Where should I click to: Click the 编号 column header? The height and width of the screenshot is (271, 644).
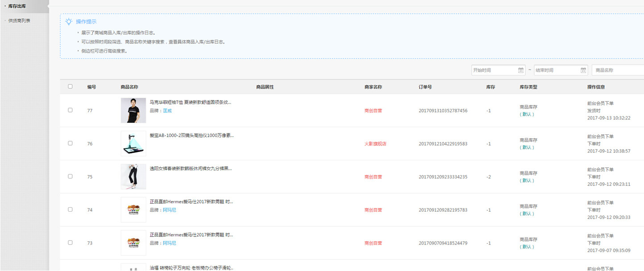[91, 87]
